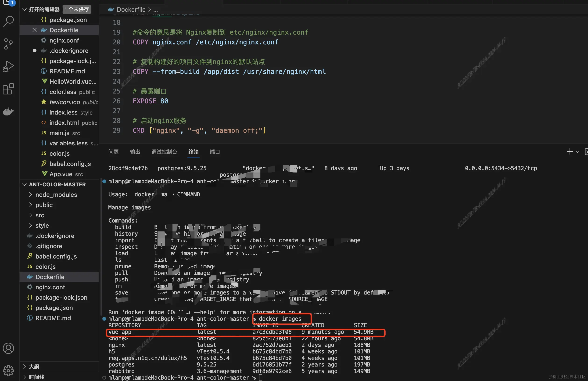This screenshot has height=381, width=588.
Task: Close the Dockerfile open editor
Action: pos(35,30)
